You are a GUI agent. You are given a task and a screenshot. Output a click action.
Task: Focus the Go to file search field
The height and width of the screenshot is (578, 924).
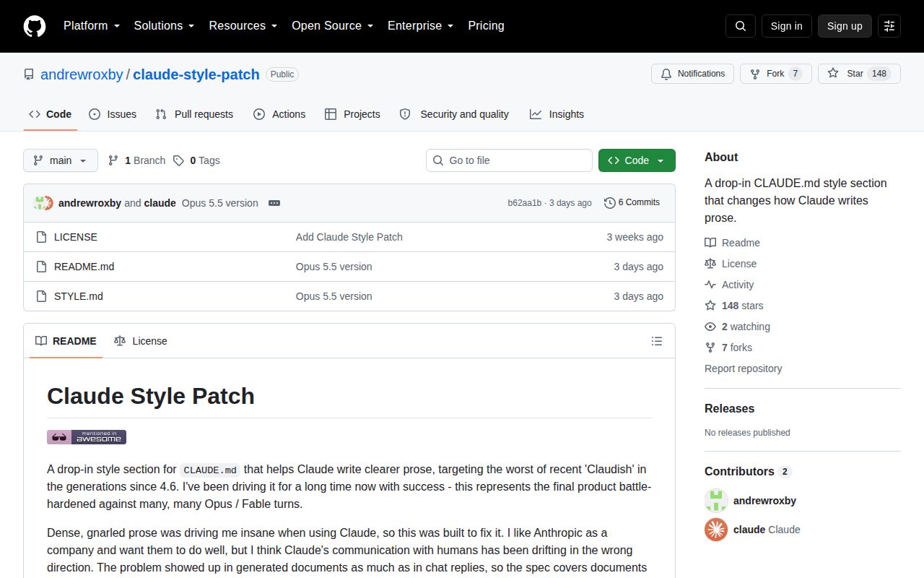509,160
